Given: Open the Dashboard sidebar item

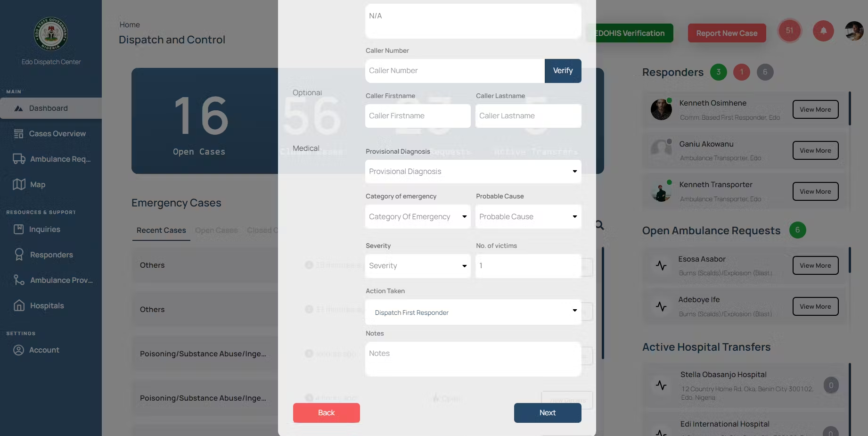Looking at the screenshot, I should click(51, 108).
